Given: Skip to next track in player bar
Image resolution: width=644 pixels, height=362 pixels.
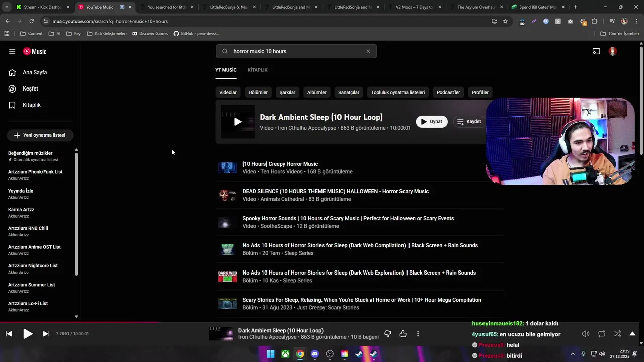Looking at the screenshot, I should coord(46,334).
